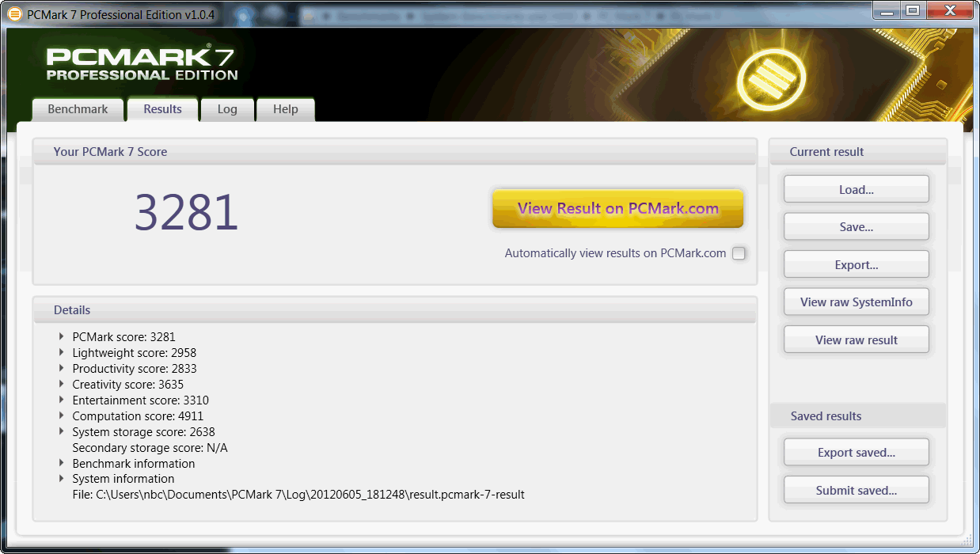Expand the PCMark score: 3281 row
980x554 pixels.
62,336
